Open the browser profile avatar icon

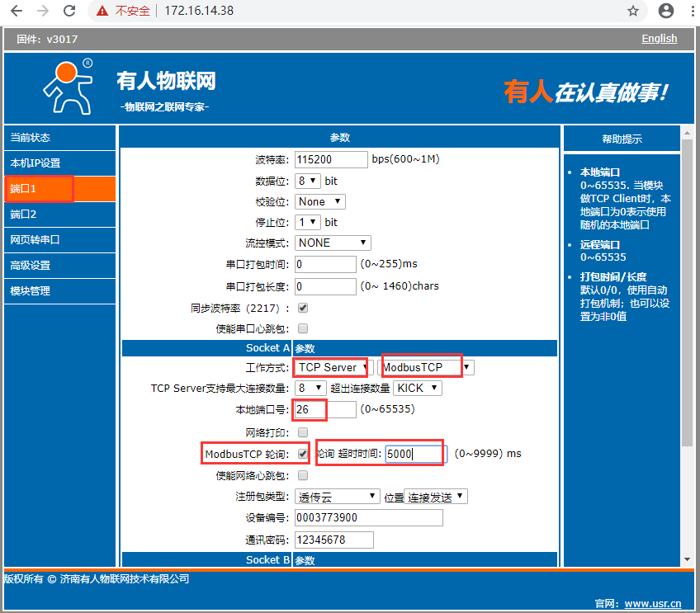point(665,11)
